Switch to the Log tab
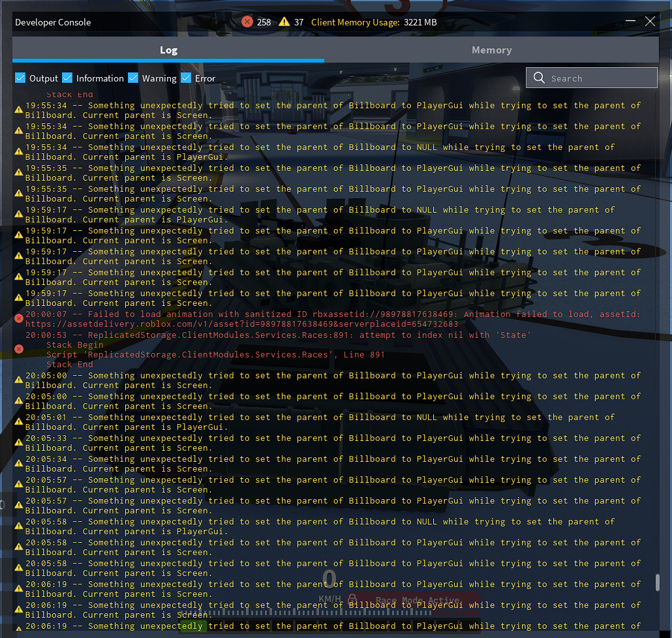 pos(168,50)
